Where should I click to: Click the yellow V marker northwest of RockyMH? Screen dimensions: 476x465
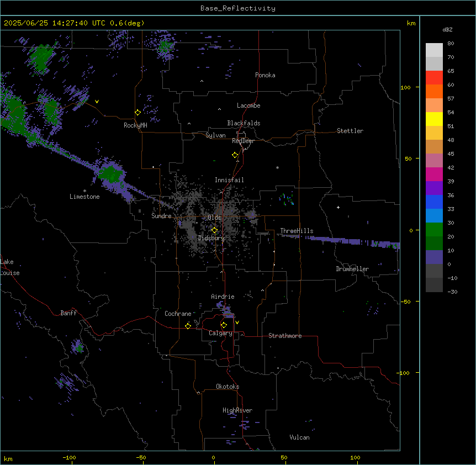pyautogui.click(x=97, y=102)
